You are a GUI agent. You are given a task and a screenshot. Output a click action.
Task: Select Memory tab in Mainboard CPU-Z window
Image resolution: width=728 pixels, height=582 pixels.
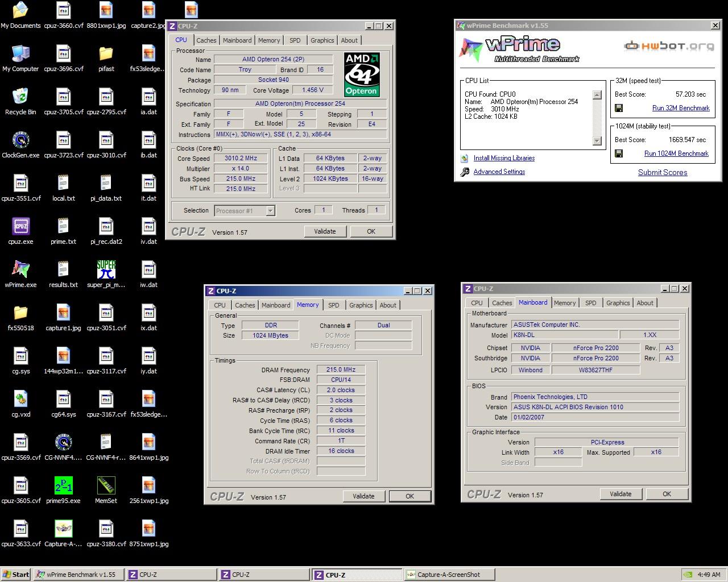click(x=565, y=303)
